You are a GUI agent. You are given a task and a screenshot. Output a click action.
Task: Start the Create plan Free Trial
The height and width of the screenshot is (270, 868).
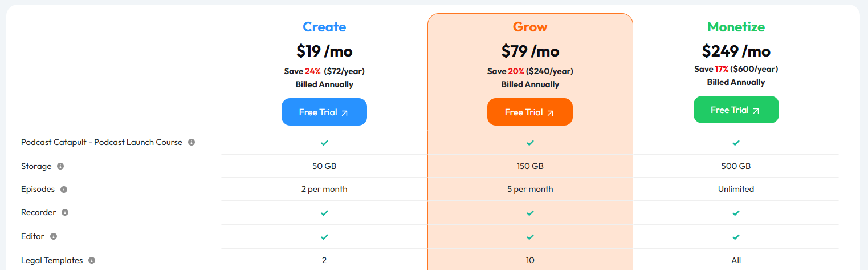324,112
